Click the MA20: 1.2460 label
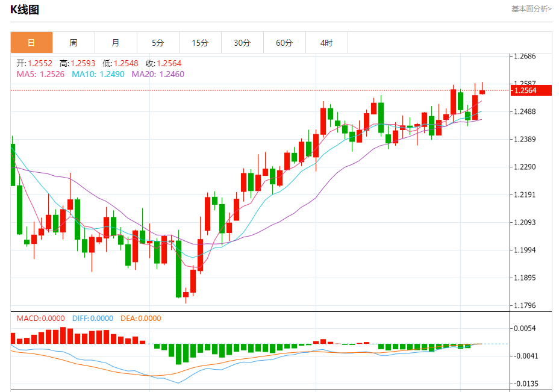Screen dimensions: 559x392 158,74
